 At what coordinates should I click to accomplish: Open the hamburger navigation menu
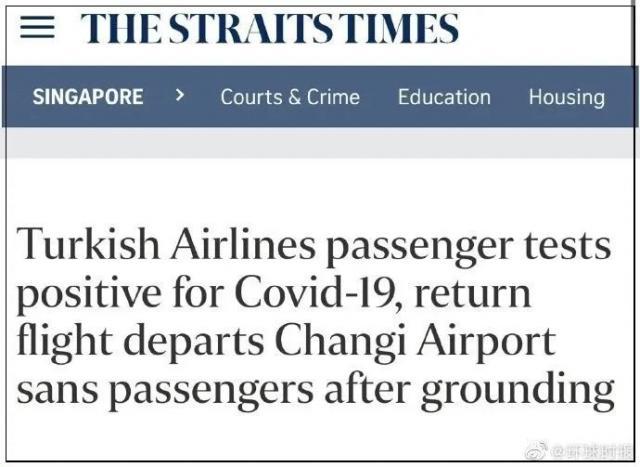pos(38,27)
